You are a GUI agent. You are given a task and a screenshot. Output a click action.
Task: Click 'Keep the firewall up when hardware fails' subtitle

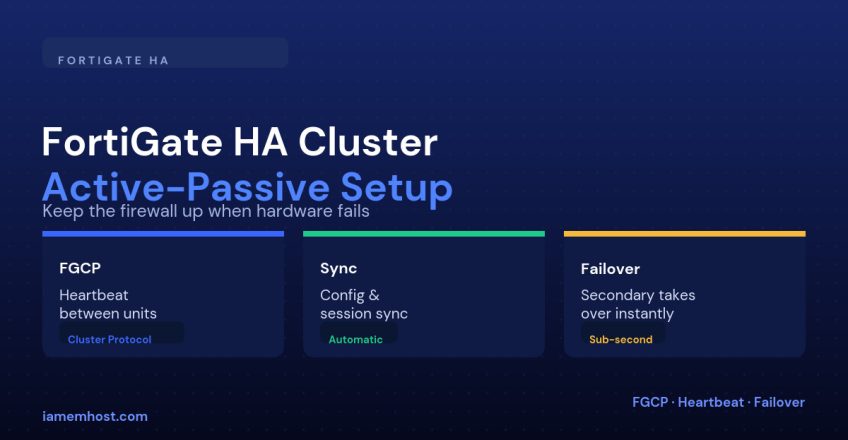click(206, 211)
